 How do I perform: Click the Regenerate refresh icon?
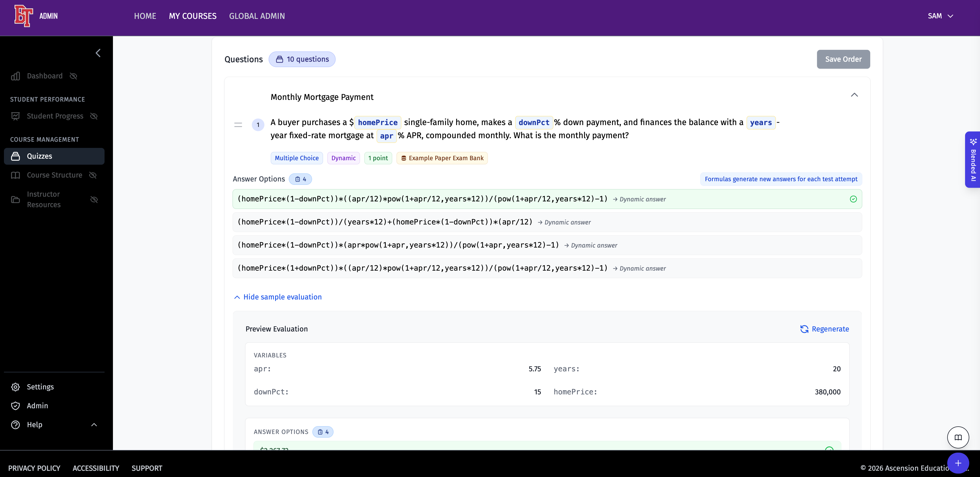(x=804, y=329)
